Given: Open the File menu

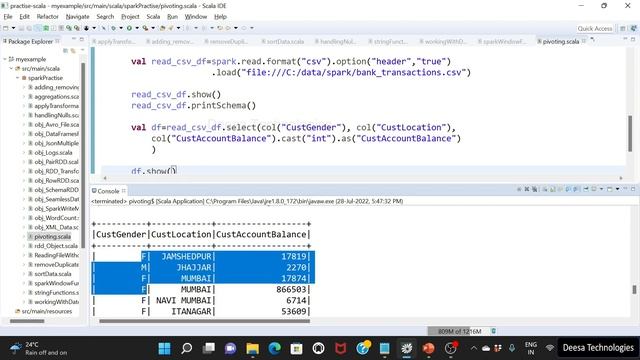Looking at the screenshot, I should point(8,17).
